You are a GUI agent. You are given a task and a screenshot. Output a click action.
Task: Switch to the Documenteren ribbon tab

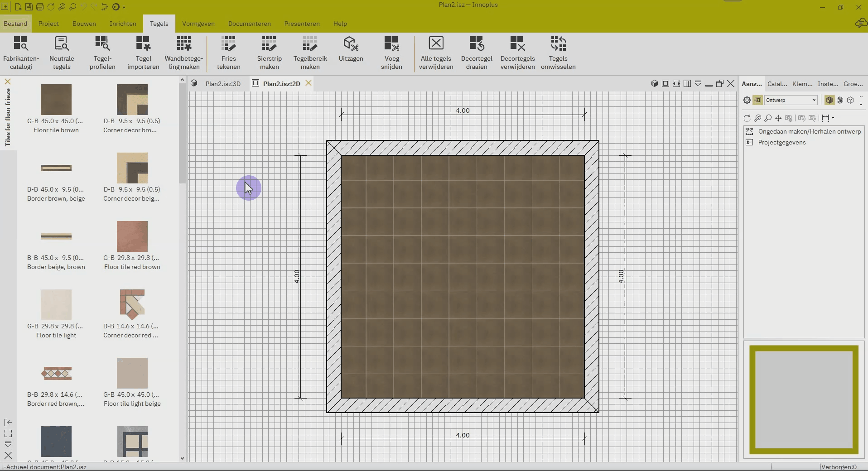pos(250,24)
